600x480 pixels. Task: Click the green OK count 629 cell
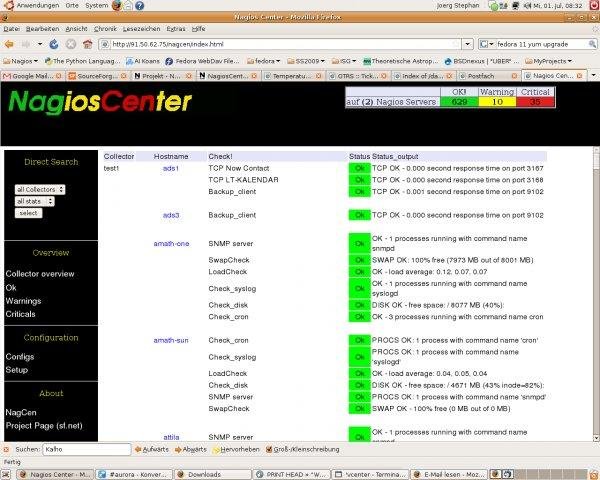pyautogui.click(x=459, y=102)
